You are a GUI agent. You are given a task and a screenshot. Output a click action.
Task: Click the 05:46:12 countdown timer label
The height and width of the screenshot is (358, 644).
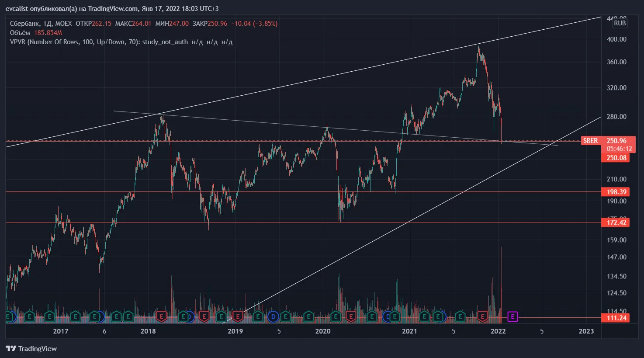coord(619,149)
